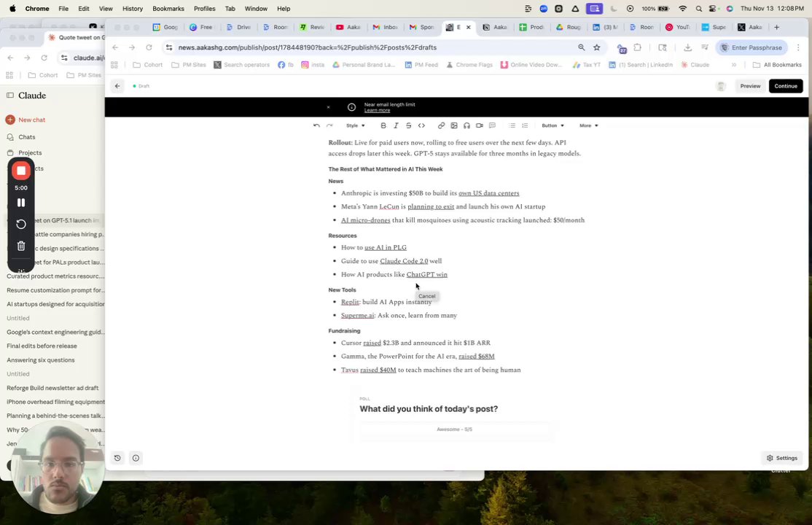
Task: Redo the edit in the editor toolbar
Action: [x=329, y=125]
